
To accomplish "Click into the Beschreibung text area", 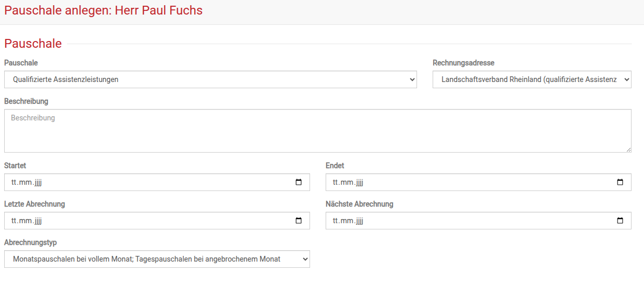I will pos(317,131).
